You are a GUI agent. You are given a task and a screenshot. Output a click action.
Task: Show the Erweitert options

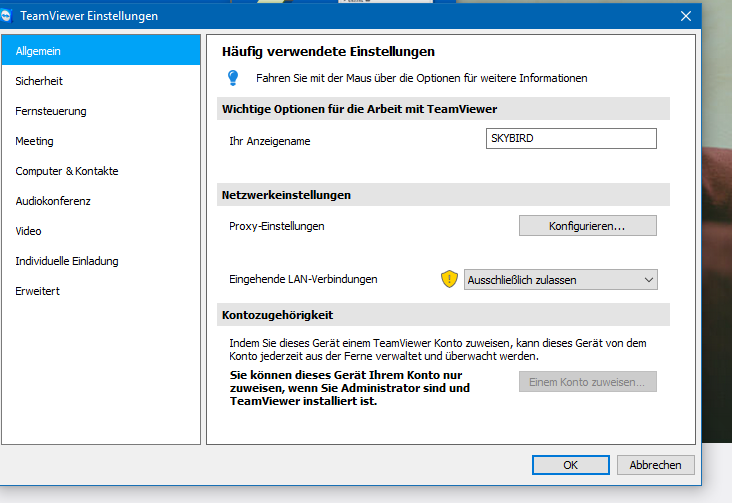click(x=101, y=290)
